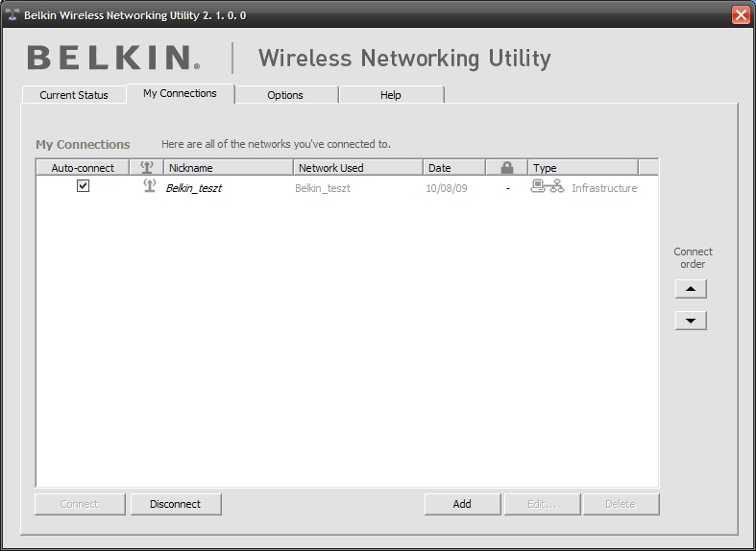Click the greyed-out Connect button

tap(80, 504)
